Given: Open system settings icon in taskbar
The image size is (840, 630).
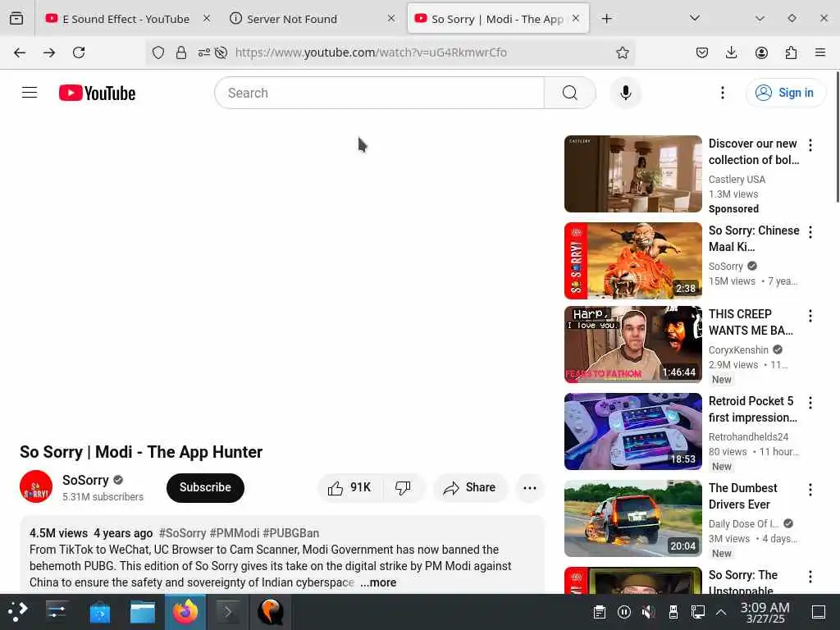Looking at the screenshot, I should (x=57, y=612).
